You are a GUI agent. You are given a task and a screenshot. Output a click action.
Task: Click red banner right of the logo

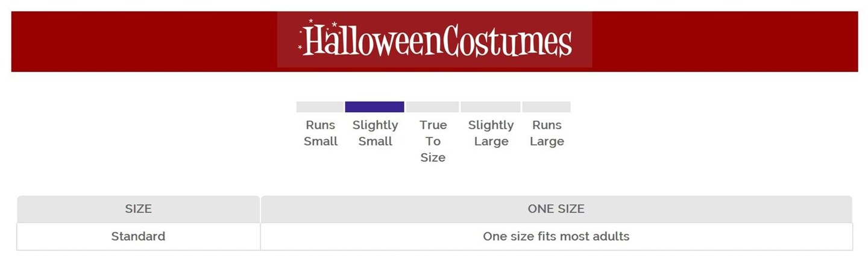[723, 41]
